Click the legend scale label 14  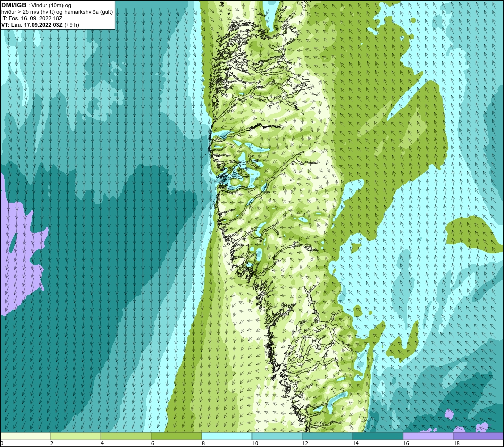point(355,443)
